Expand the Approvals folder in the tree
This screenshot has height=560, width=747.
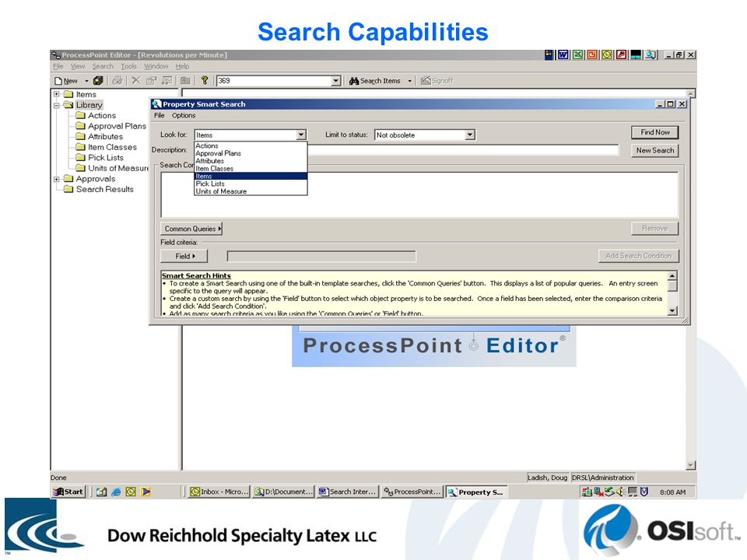point(56,179)
